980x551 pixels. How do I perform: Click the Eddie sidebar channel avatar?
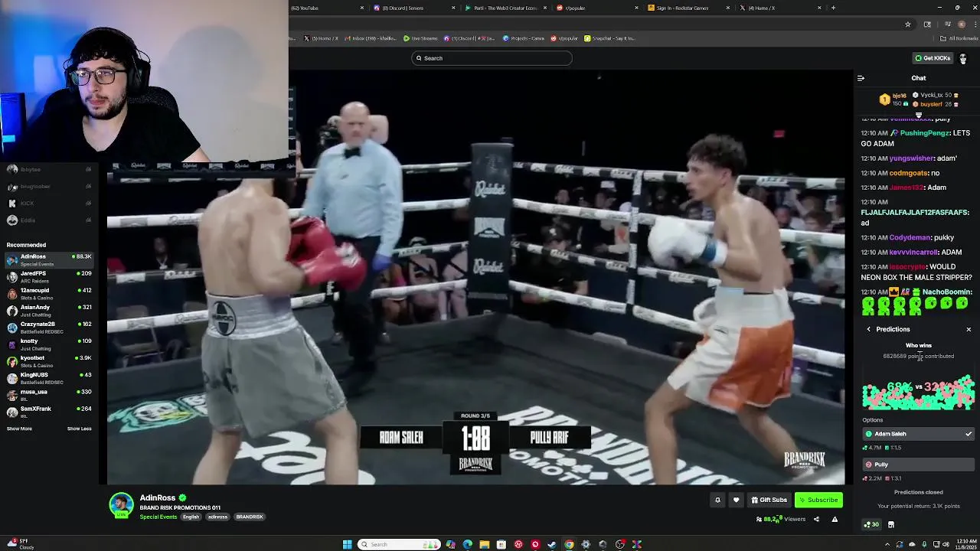pyautogui.click(x=12, y=220)
